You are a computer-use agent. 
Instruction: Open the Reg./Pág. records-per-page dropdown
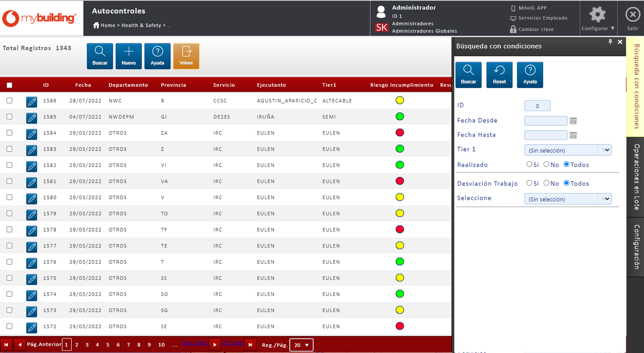[301, 345]
